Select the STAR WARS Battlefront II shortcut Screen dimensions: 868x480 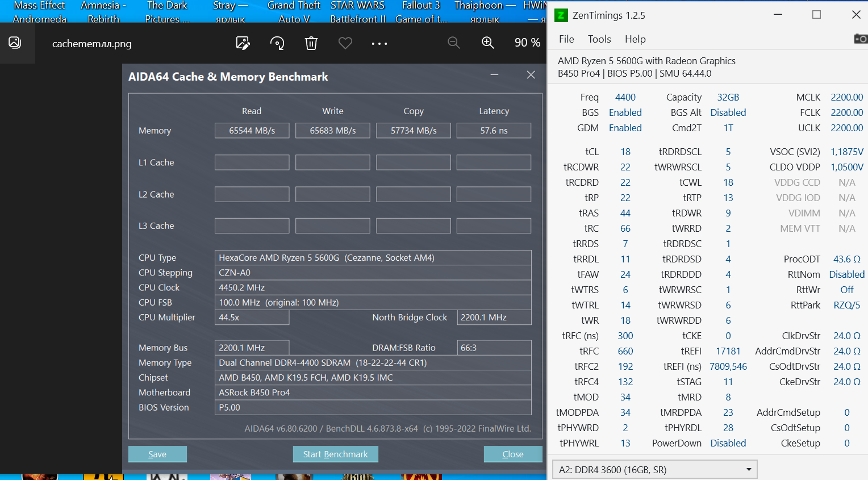tap(358, 12)
